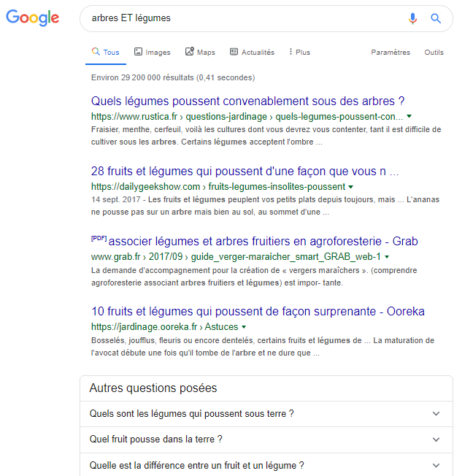Open Paramètres settings menu
The width and height of the screenshot is (473, 476).
pos(391,53)
